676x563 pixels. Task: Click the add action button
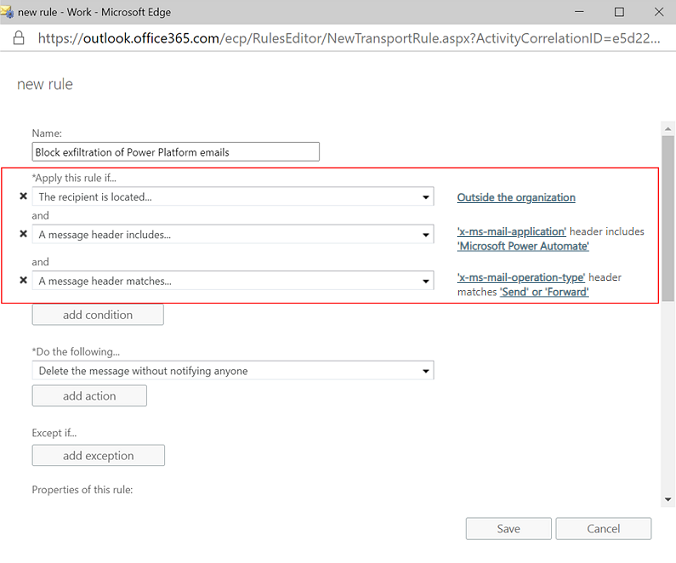coord(89,396)
